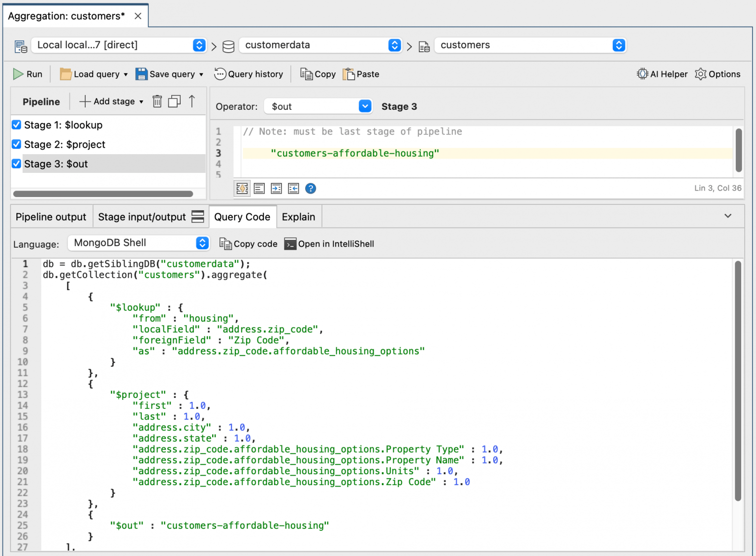This screenshot has width=756, height=556.
Task: Switch to the Pipeline output tab
Action: [51, 217]
